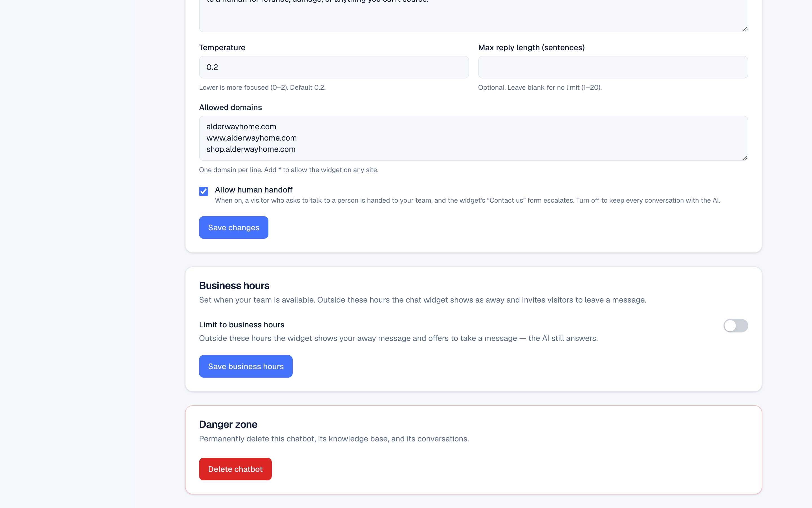Image resolution: width=812 pixels, height=508 pixels.
Task: Click the red Delete chatbot button
Action: click(235, 469)
